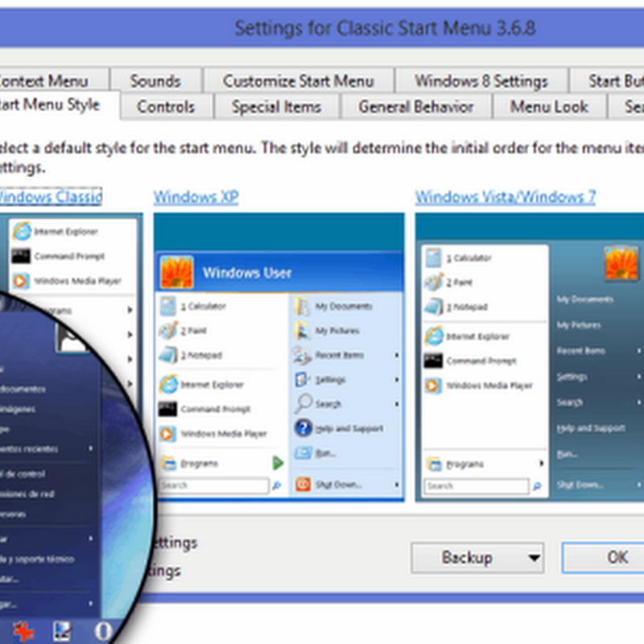Choose the Windows XP style link
Viewport: 644px width, 644px height.
[x=196, y=197]
